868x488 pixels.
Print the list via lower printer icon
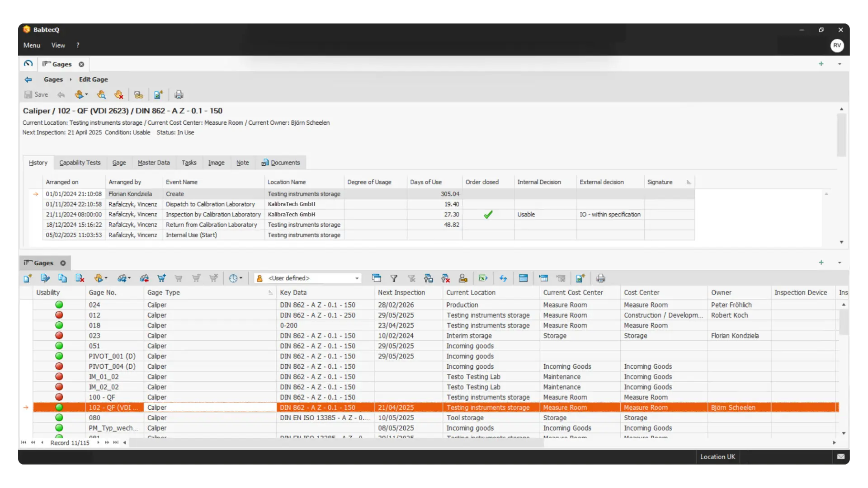coord(601,278)
